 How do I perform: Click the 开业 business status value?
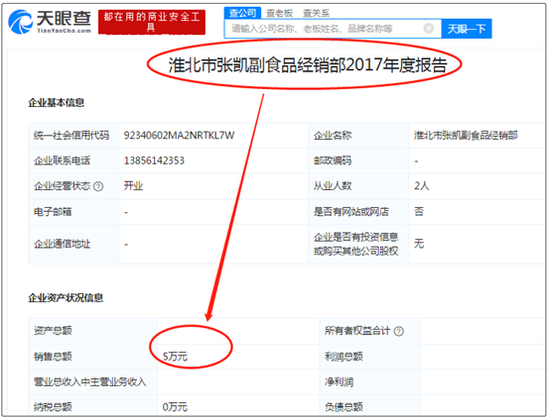pos(133,186)
